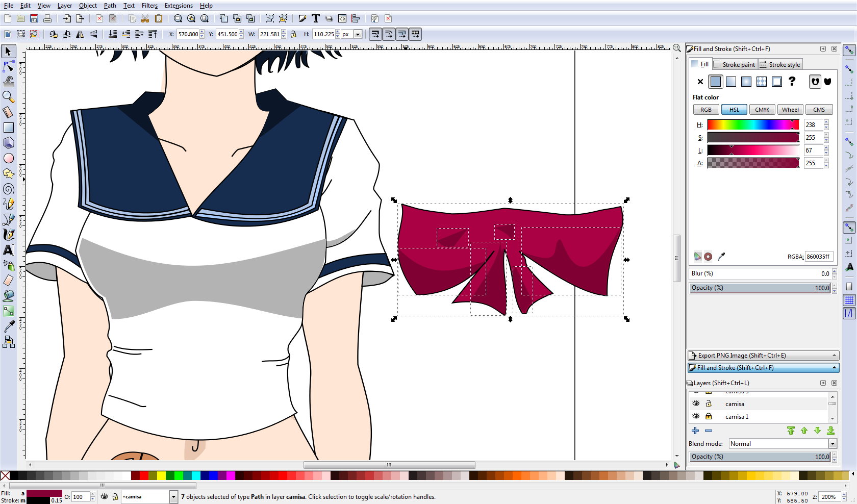Select the Pencil freehand tool
The width and height of the screenshot is (857, 504).
pos(9,204)
